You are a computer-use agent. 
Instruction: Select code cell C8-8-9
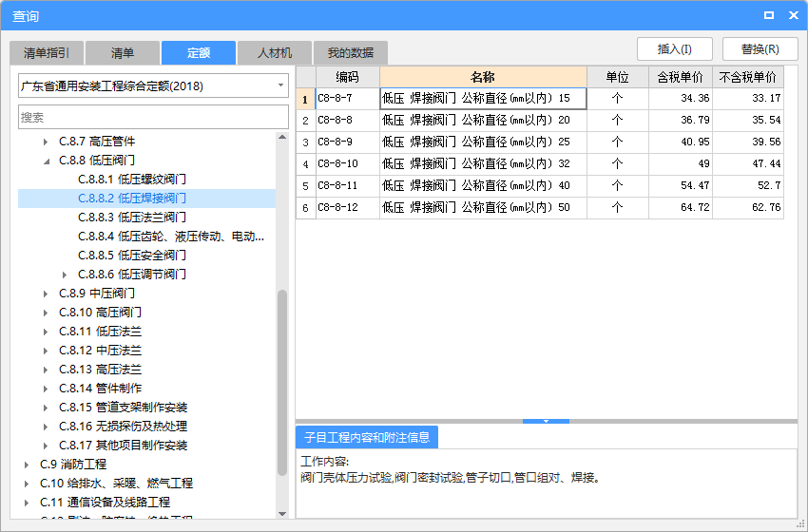pyautogui.click(x=347, y=142)
